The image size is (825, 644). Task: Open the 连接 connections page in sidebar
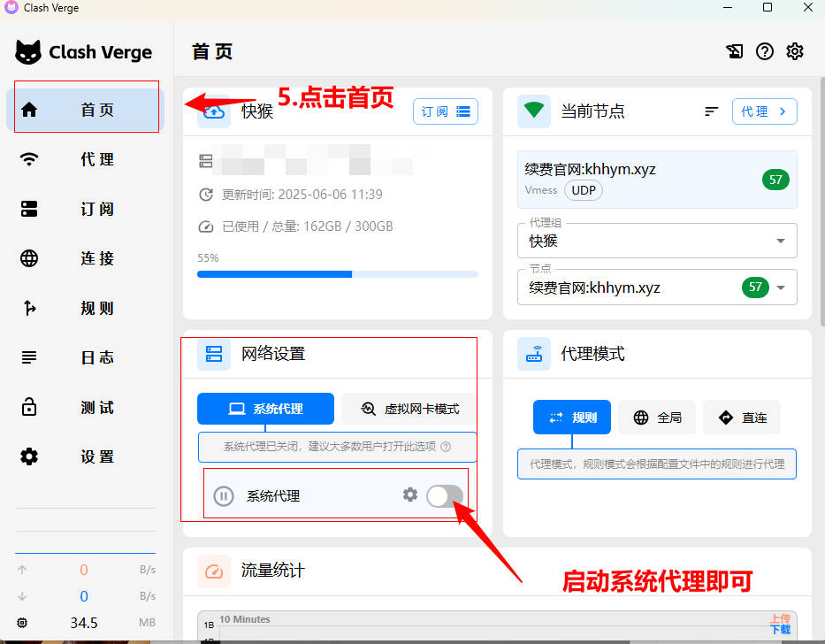[85, 258]
